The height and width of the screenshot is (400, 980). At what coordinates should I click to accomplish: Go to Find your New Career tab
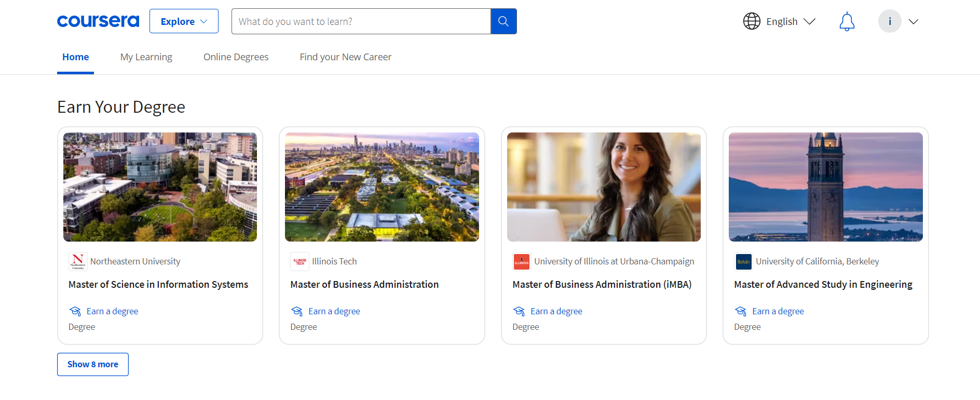pos(345,57)
